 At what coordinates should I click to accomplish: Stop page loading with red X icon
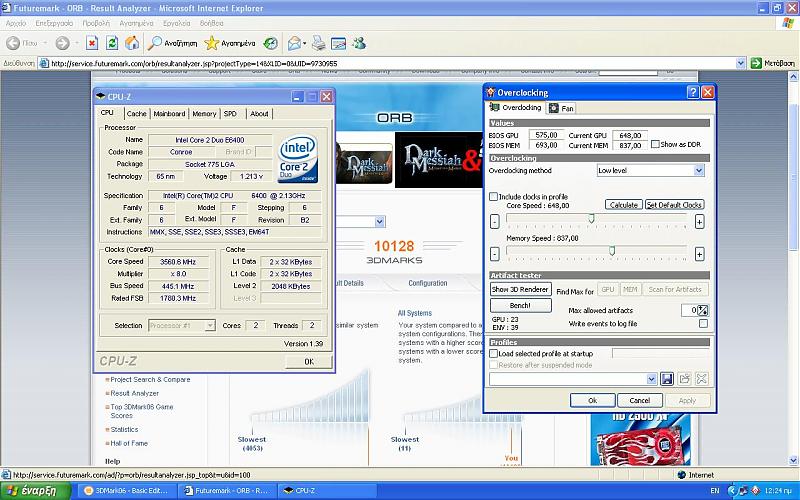pyautogui.click(x=92, y=43)
